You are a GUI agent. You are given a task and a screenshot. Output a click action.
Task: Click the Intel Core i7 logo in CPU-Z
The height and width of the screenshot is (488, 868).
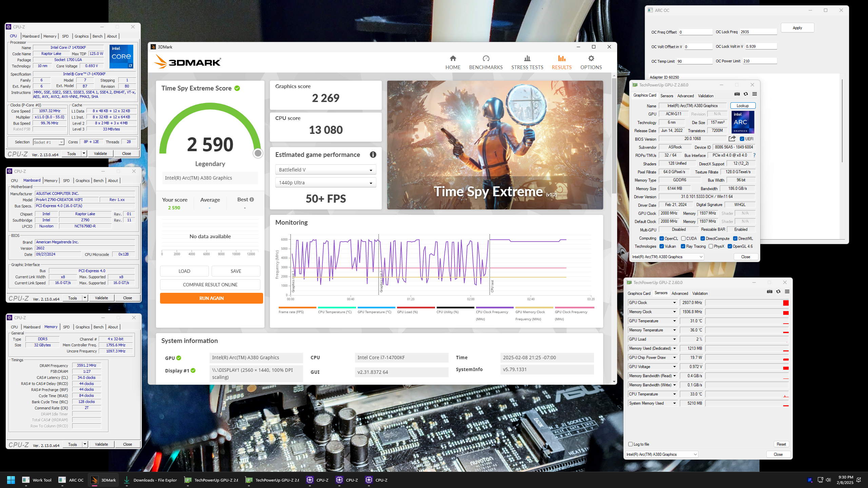tap(121, 56)
